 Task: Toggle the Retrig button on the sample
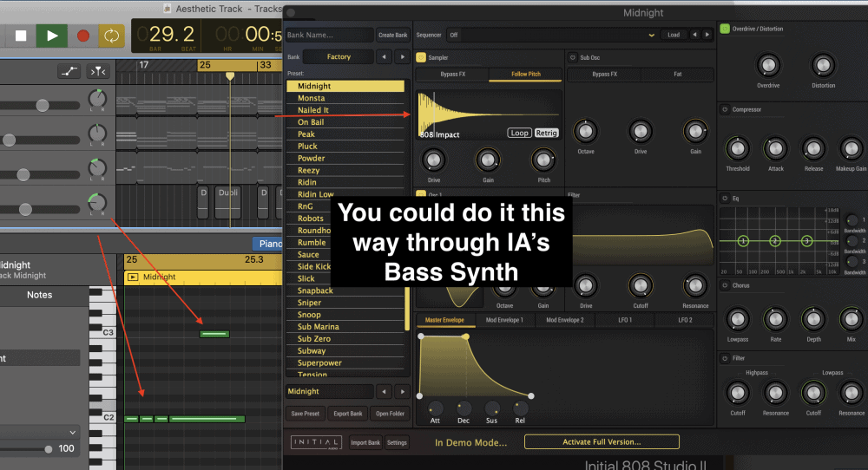546,133
